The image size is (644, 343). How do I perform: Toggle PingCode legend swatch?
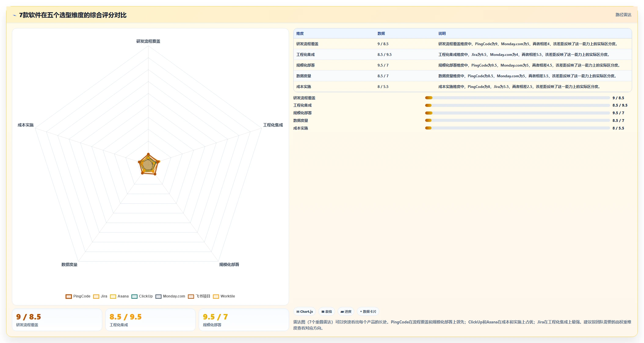(69, 296)
